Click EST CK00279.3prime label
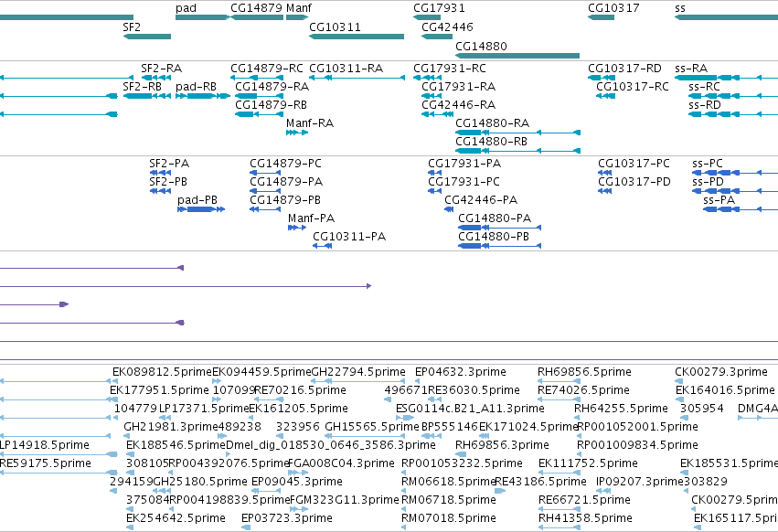This screenshot has height=532, width=778. 721,372
